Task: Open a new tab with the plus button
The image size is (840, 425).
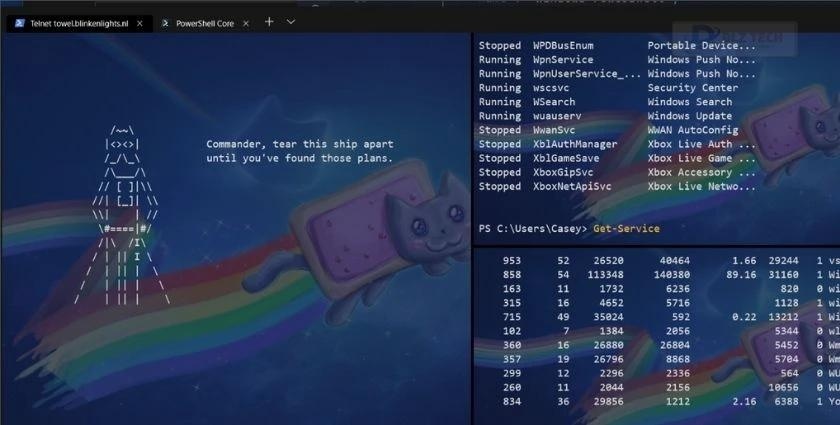Action: pos(269,22)
